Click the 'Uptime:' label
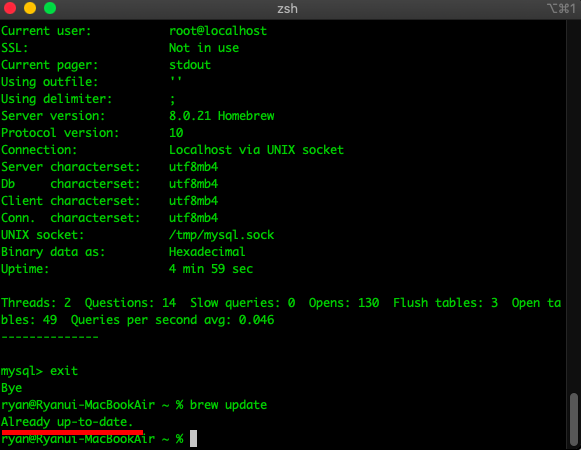581x450 pixels. pyautogui.click(x=25, y=269)
